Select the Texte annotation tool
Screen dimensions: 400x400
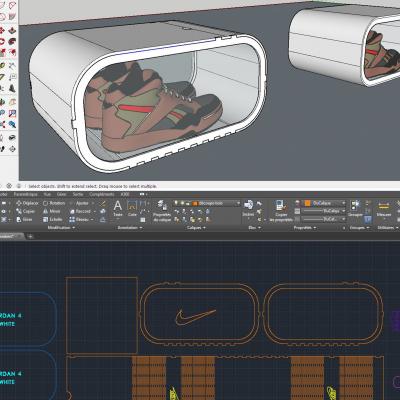pyautogui.click(x=118, y=208)
